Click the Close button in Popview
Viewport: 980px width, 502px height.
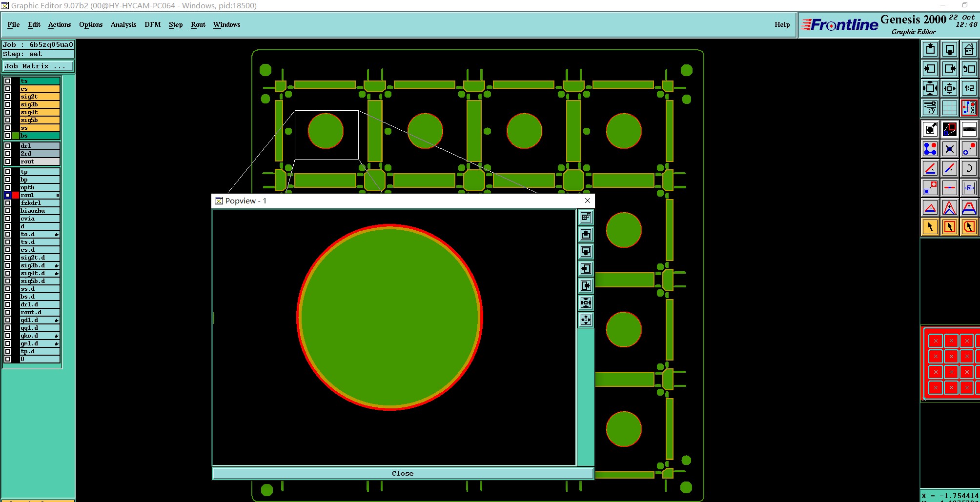[x=403, y=473]
